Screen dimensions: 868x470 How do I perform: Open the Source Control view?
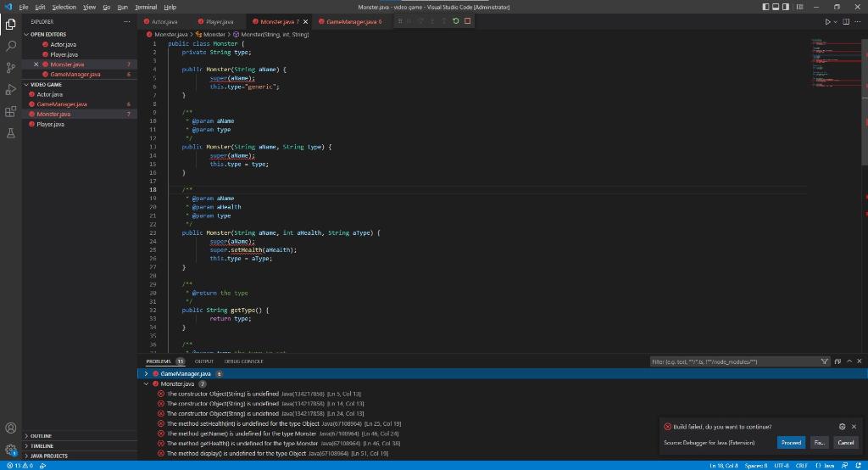pyautogui.click(x=10, y=68)
